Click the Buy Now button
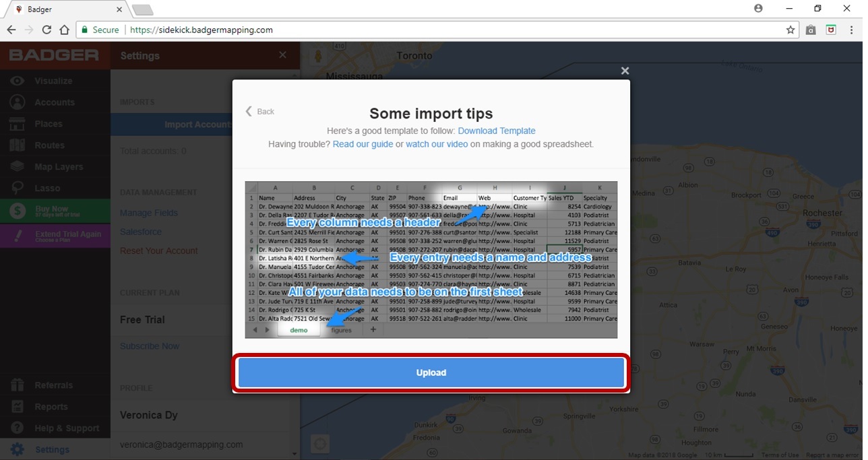Viewport: 868px width, 460px height. point(55,211)
